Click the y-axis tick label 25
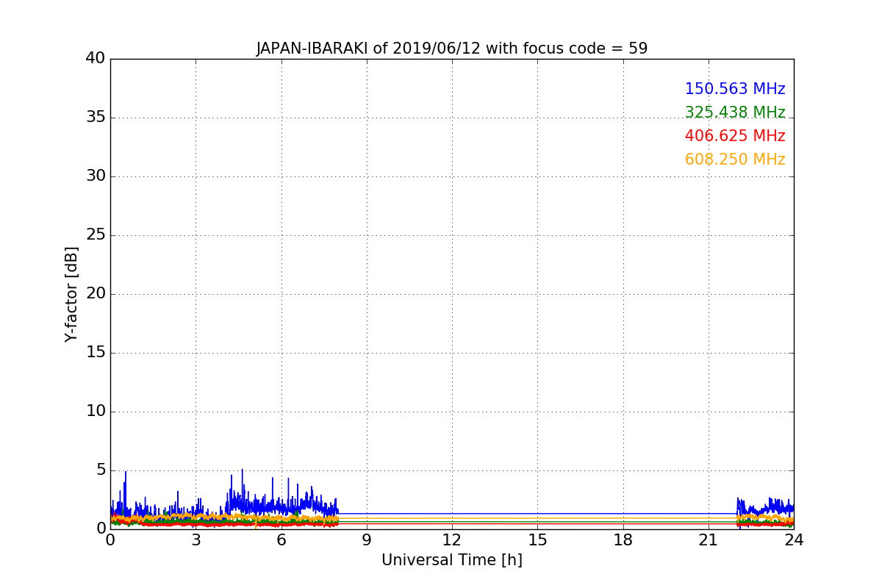 pos(95,234)
